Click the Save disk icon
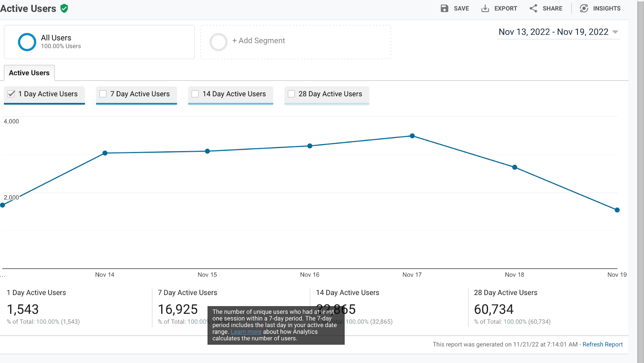This screenshot has width=644, height=363. pyautogui.click(x=444, y=8)
